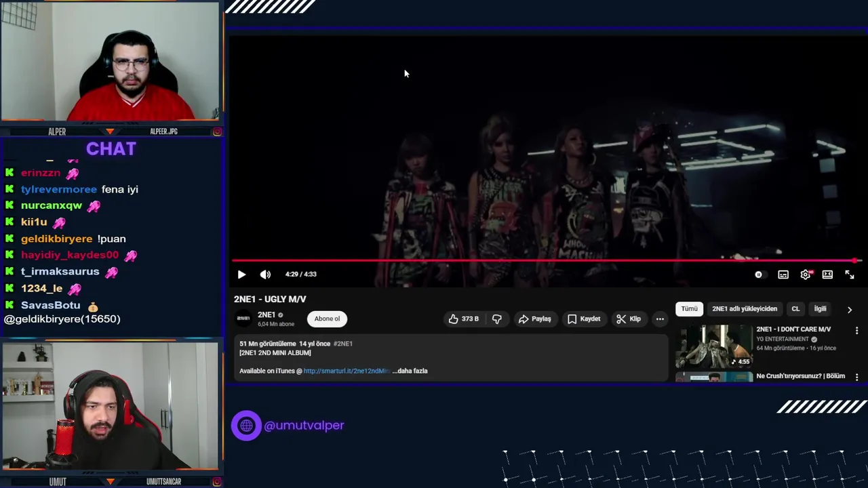Click the Ne Crush'ınıyorsunuz video title
868x488 pixels.
pos(801,376)
